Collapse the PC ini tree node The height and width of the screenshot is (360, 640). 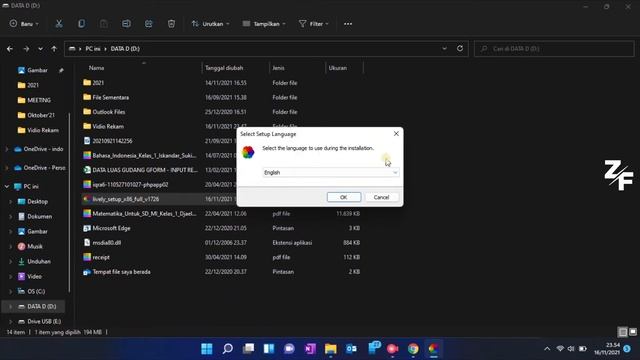pos(7,187)
